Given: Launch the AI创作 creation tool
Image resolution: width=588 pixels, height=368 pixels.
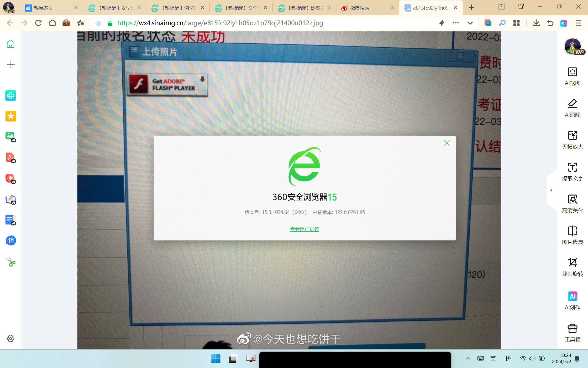Looking at the screenshot, I should (572, 301).
